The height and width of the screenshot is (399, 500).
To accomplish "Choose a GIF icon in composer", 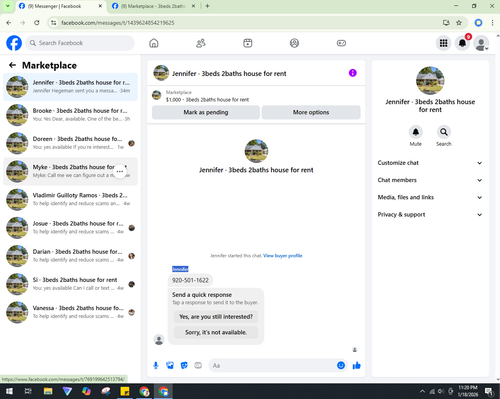I will [198, 366].
